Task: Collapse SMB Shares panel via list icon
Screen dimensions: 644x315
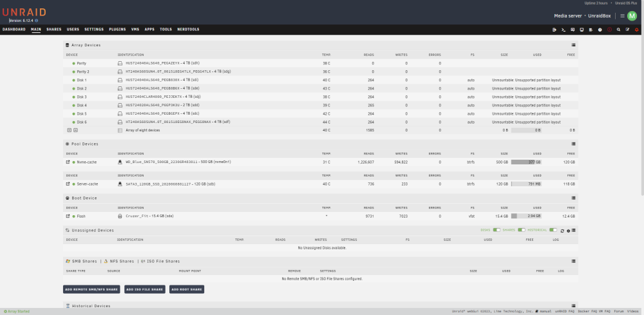Action: pyautogui.click(x=573, y=261)
